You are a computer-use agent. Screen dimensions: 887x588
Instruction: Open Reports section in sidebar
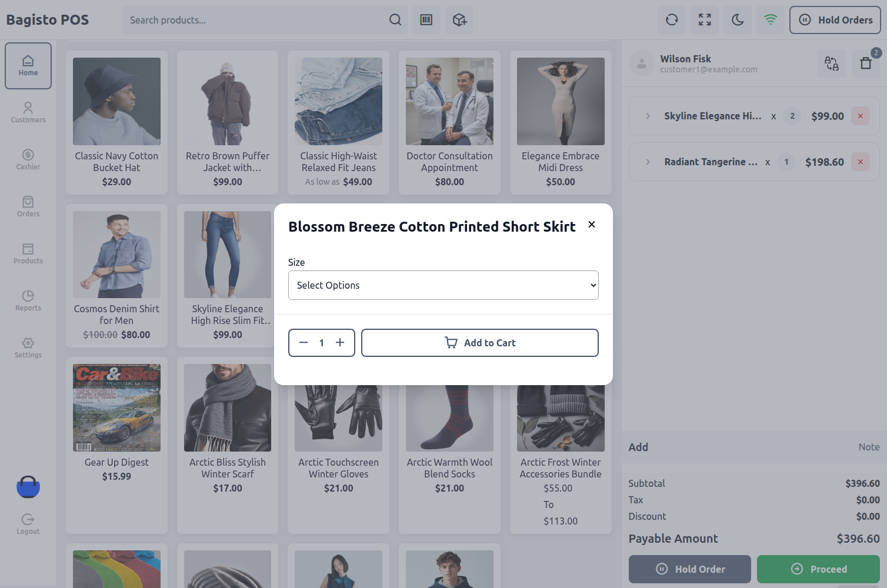[x=28, y=301]
